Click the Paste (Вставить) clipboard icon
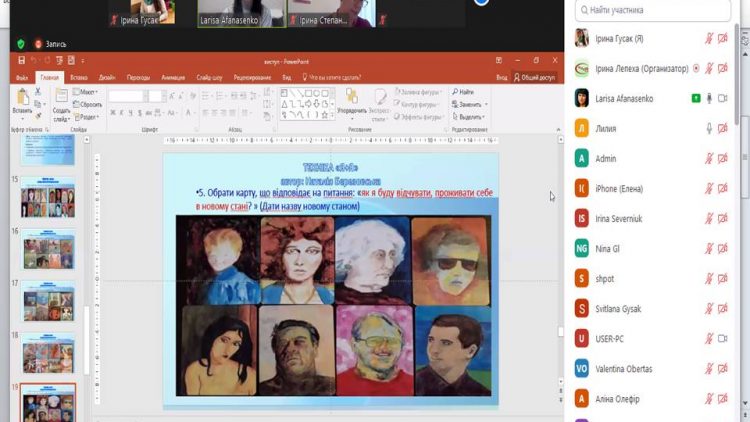 pos(22,98)
